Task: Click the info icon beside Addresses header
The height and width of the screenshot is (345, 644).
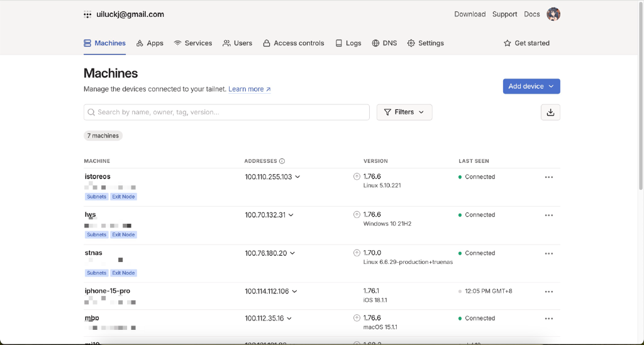Action: (x=282, y=161)
